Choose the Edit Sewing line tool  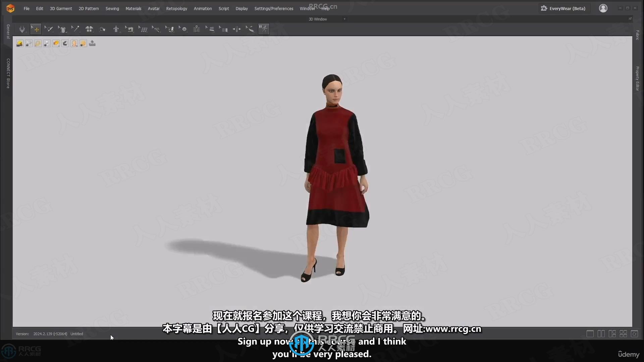pyautogui.click(x=156, y=29)
